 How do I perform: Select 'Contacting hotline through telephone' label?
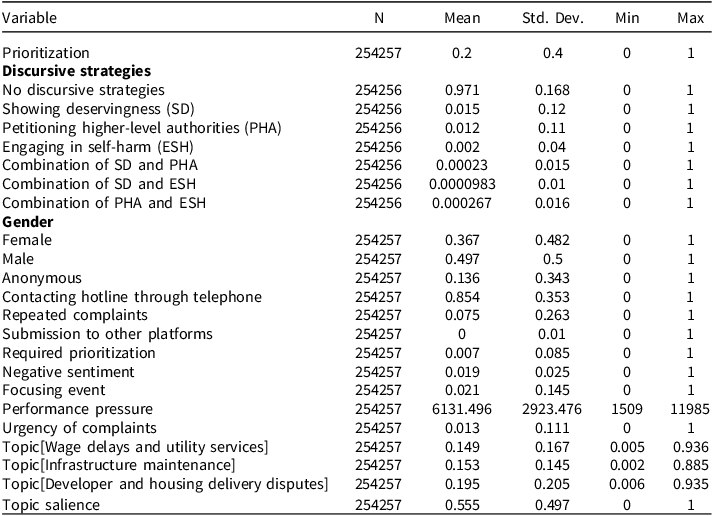click(132, 297)
